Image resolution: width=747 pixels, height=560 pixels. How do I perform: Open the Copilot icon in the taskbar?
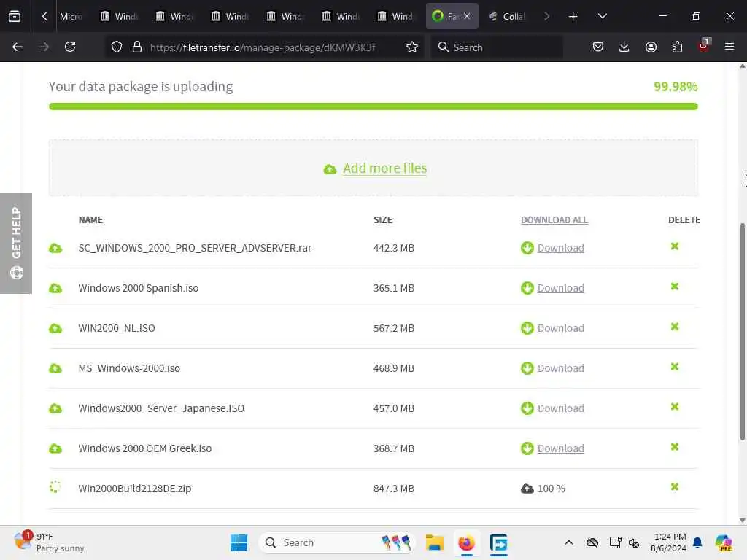point(723,542)
